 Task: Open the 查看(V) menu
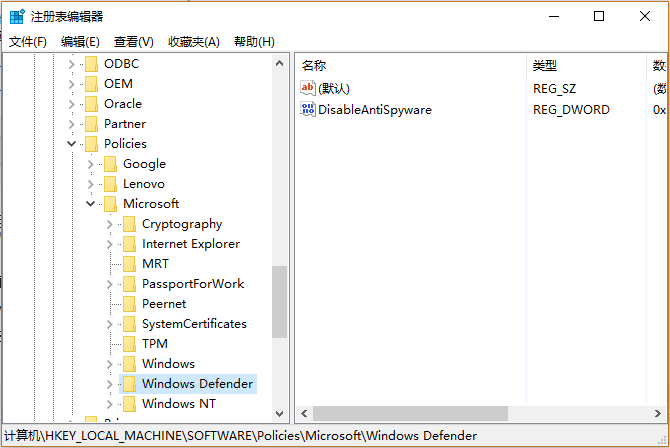click(133, 41)
